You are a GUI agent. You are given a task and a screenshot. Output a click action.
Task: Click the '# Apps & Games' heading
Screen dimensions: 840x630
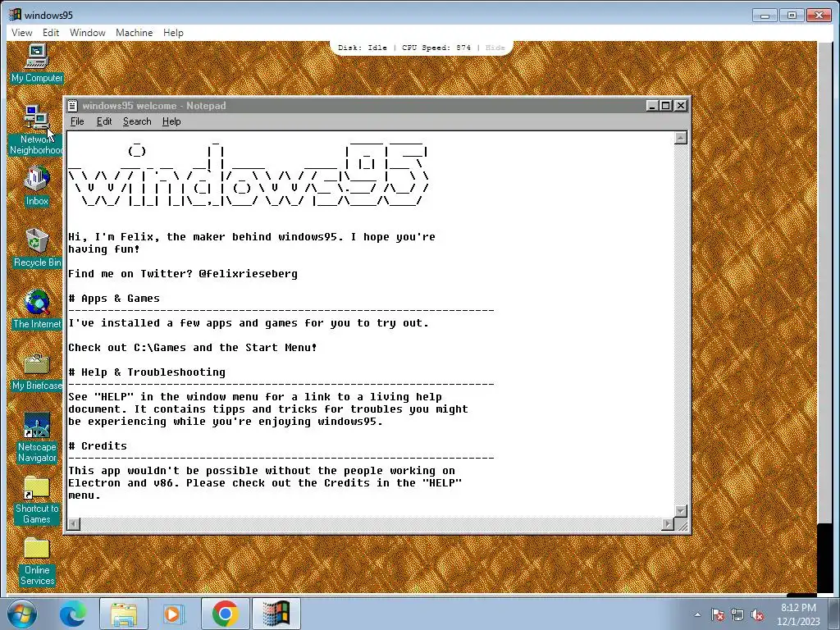[114, 299]
